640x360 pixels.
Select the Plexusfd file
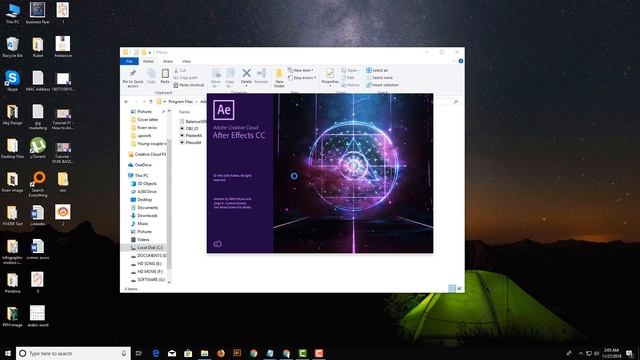coord(191,143)
